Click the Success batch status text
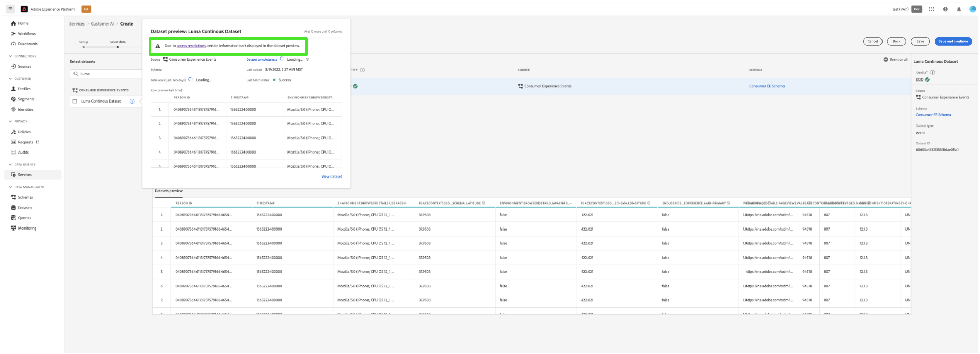Image resolution: width=980 pixels, height=354 pixels. click(284, 80)
